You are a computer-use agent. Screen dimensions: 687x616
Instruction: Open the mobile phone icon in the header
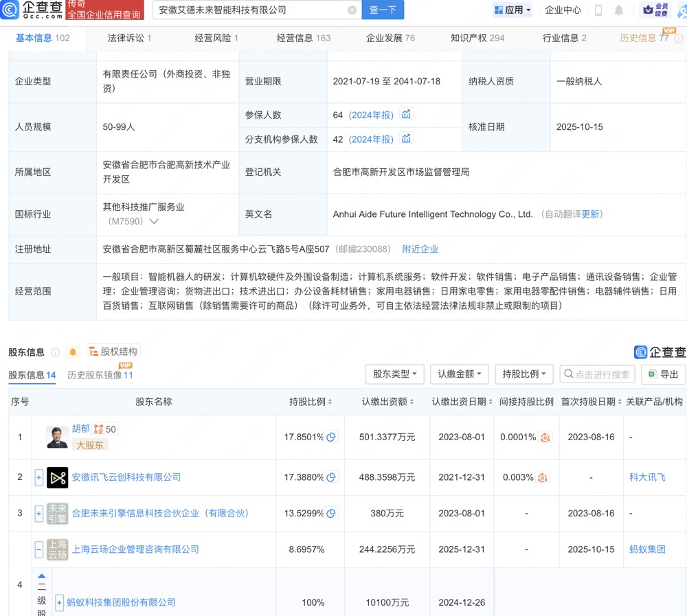coord(598,10)
